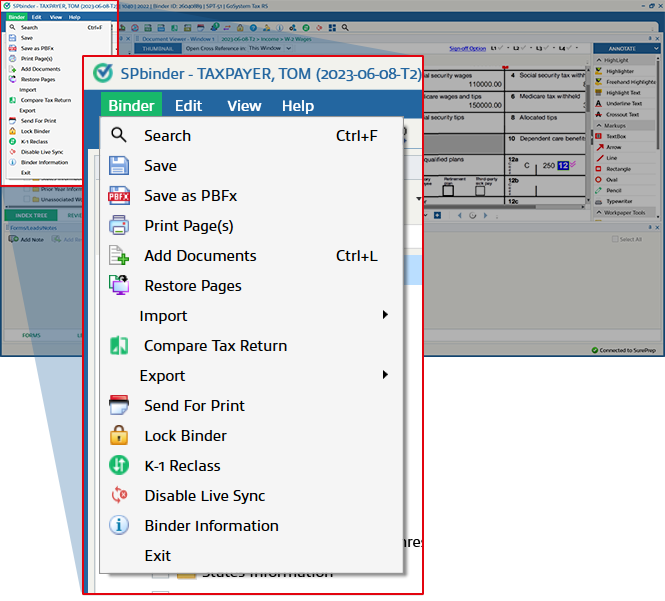Choose Exit in the enlarged Binder menu

157,555
